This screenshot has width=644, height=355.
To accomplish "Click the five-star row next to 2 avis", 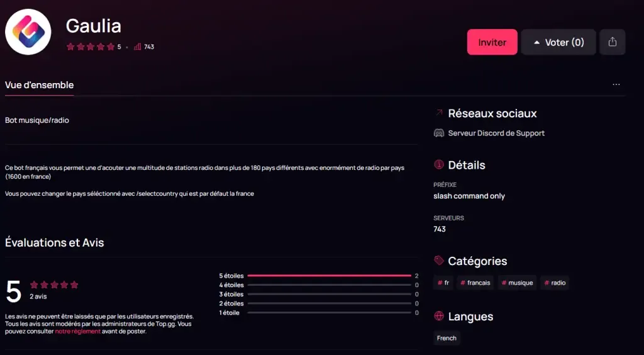I will 54,285.
